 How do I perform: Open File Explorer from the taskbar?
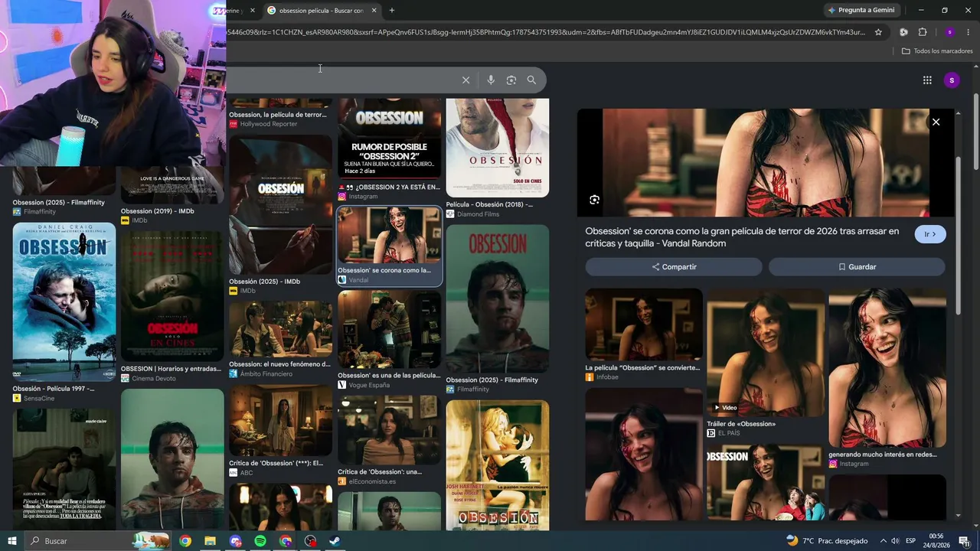(210, 541)
